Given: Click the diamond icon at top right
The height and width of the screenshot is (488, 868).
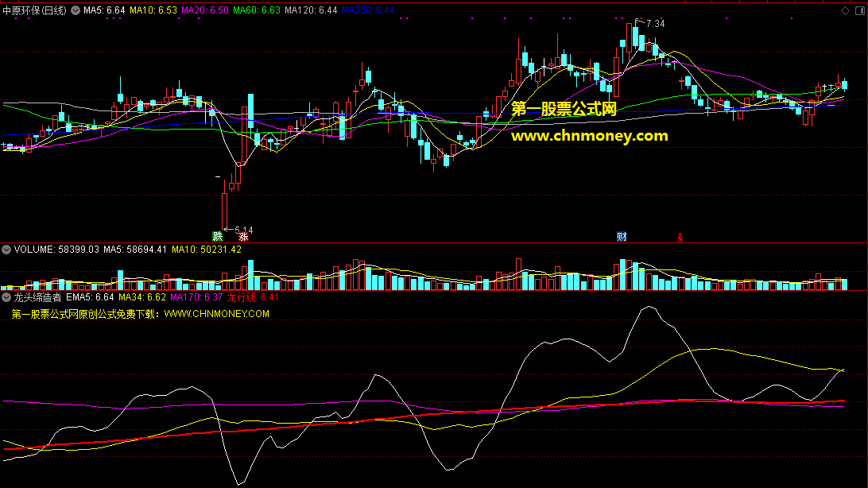Looking at the screenshot, I should (845, 10).
